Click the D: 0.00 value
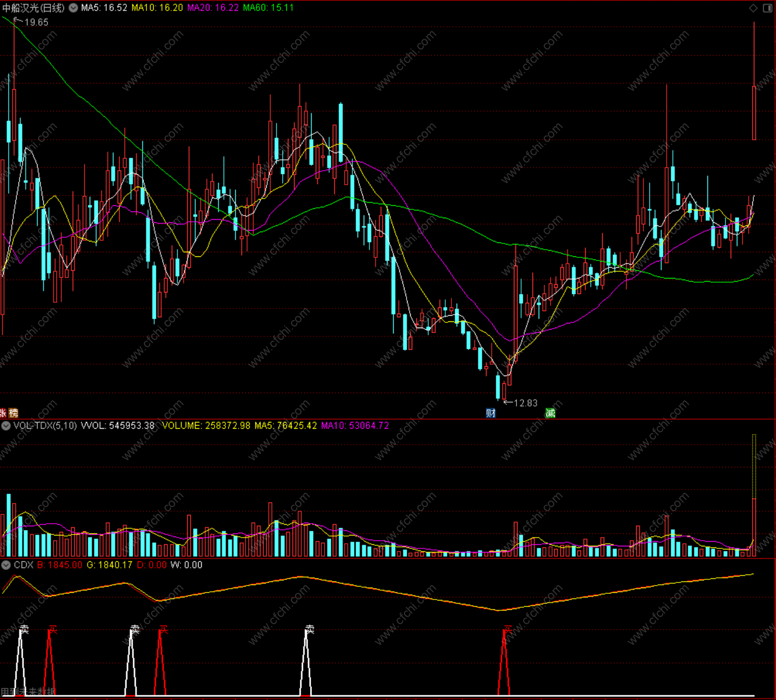 pyautogui.click(x=152, y=565)
